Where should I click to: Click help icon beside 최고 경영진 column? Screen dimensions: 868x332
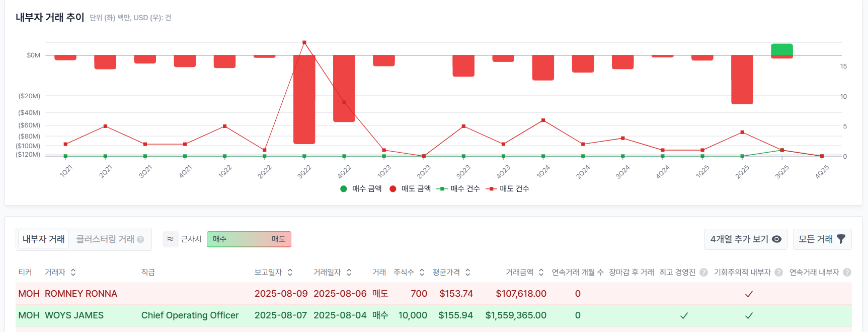click(x=703, y=273)
